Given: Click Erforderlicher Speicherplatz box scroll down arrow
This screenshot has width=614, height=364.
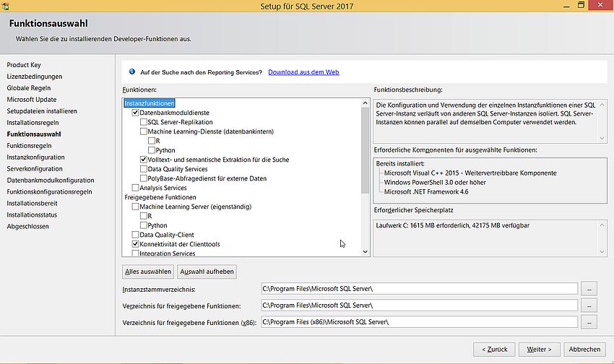Looking at the screenshot, I should pos(602,251).
